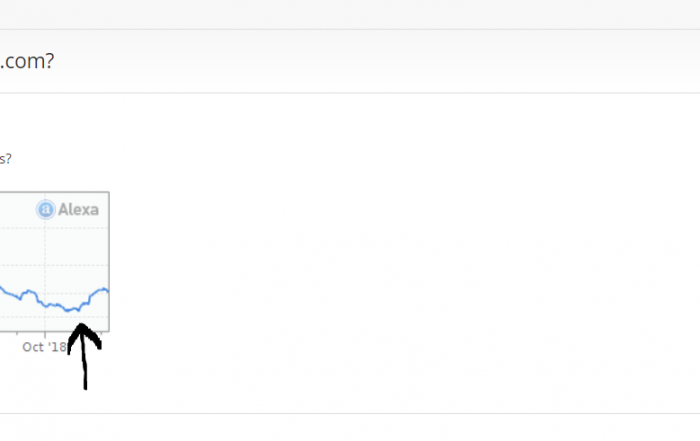Open the Alexa traffic graph image

point(54,262)
